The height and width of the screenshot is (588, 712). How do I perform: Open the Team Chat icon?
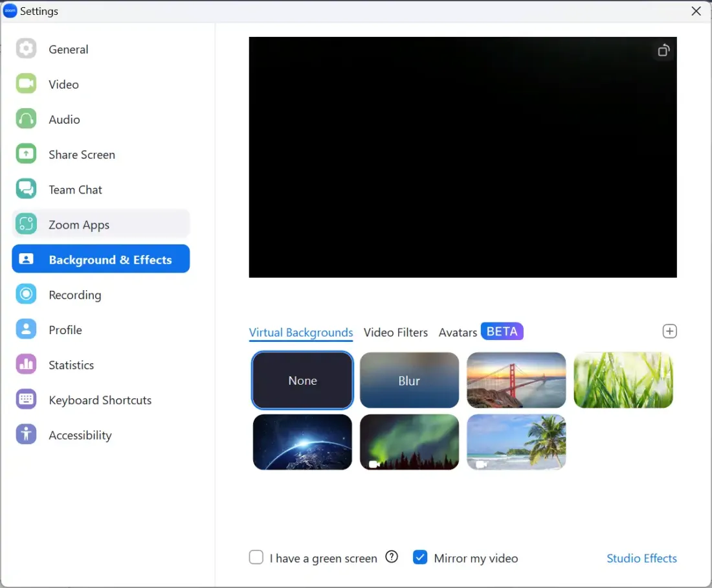click(x=26, y=189)
